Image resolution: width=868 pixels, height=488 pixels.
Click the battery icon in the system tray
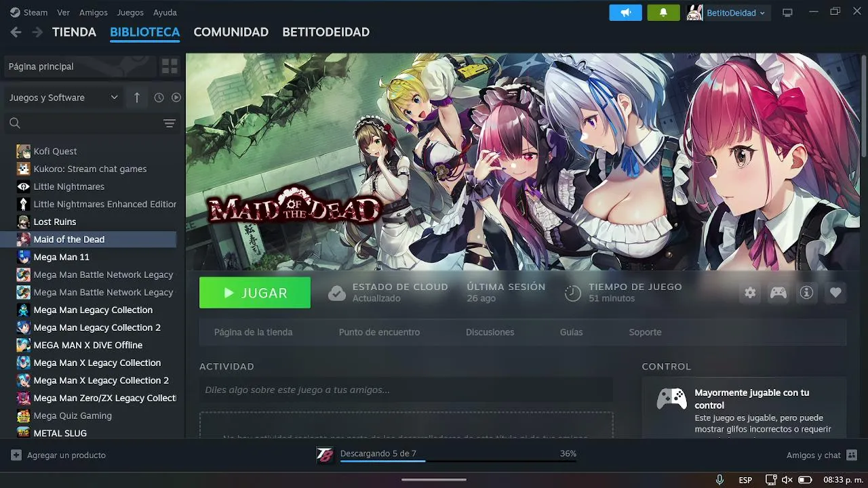coord(805,480)
